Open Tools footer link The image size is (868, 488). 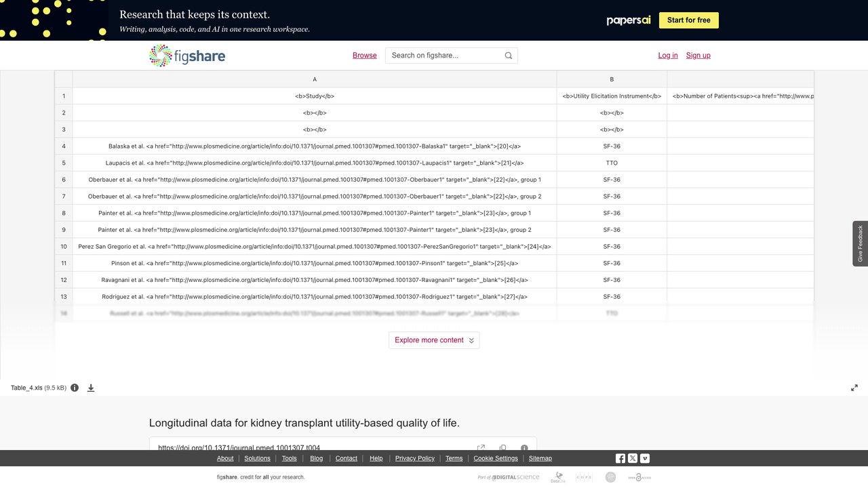click(x=290, y=458)
